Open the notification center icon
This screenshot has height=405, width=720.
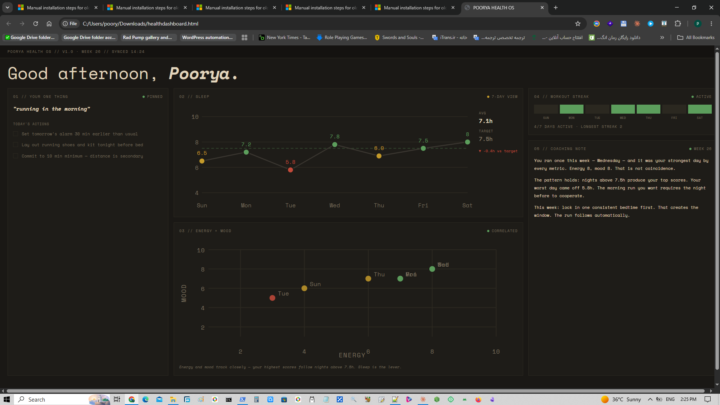click(x=708, y=399)
